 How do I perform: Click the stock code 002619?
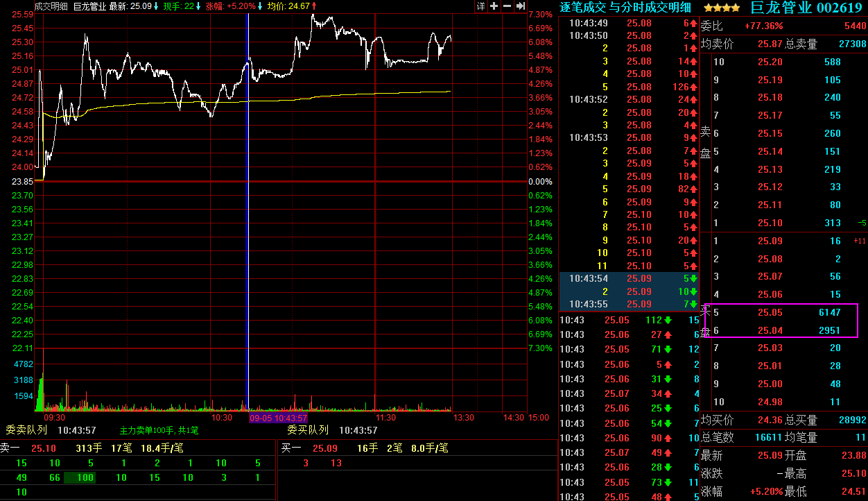click(840, 8)
